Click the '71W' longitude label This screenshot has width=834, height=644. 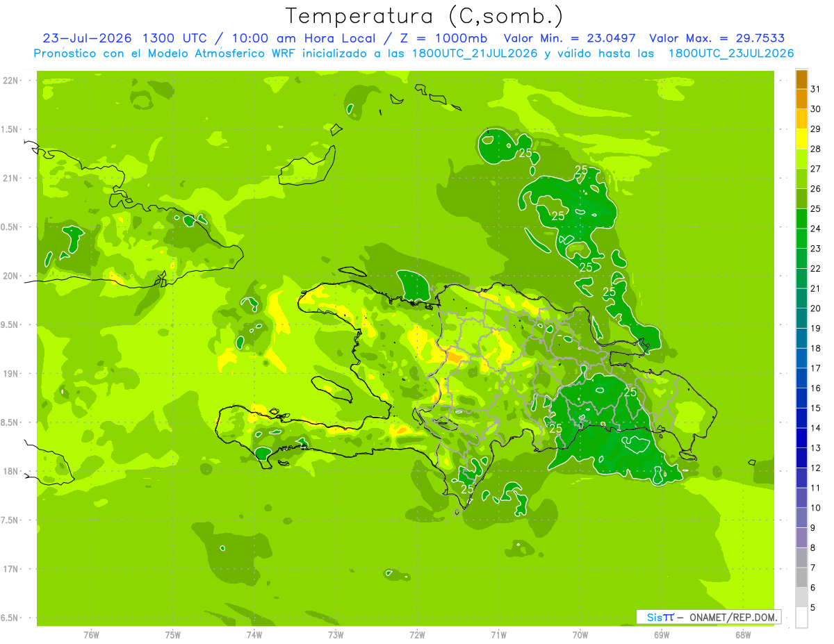498,635
